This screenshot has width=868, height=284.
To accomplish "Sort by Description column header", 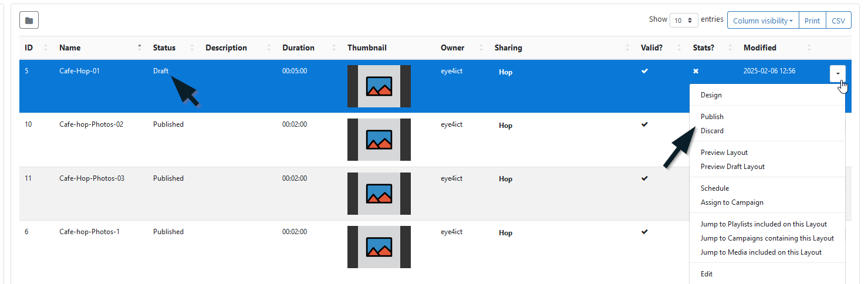I will pyautogui.click(x=239, y=48).
